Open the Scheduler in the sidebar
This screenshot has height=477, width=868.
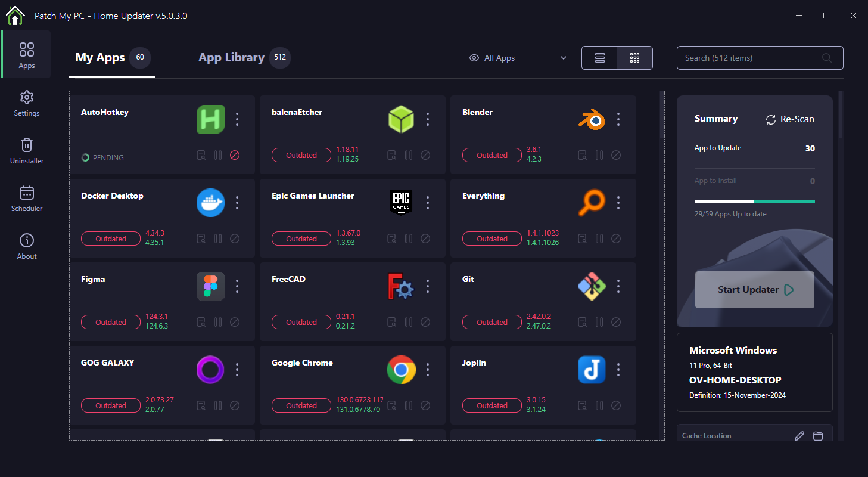tap(27, 199)
